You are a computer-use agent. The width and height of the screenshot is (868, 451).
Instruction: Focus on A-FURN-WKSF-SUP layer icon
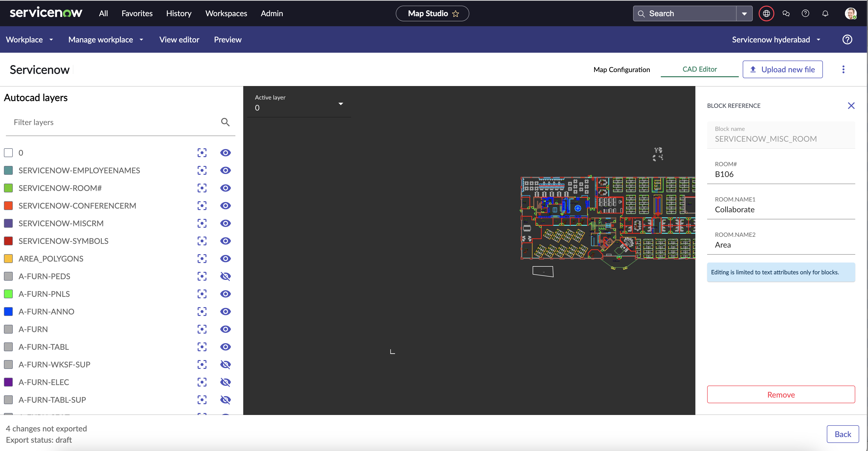202,364
